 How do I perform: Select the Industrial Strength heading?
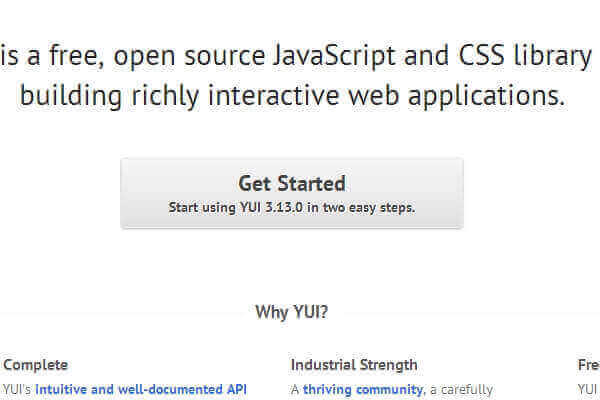click(354, 365)
